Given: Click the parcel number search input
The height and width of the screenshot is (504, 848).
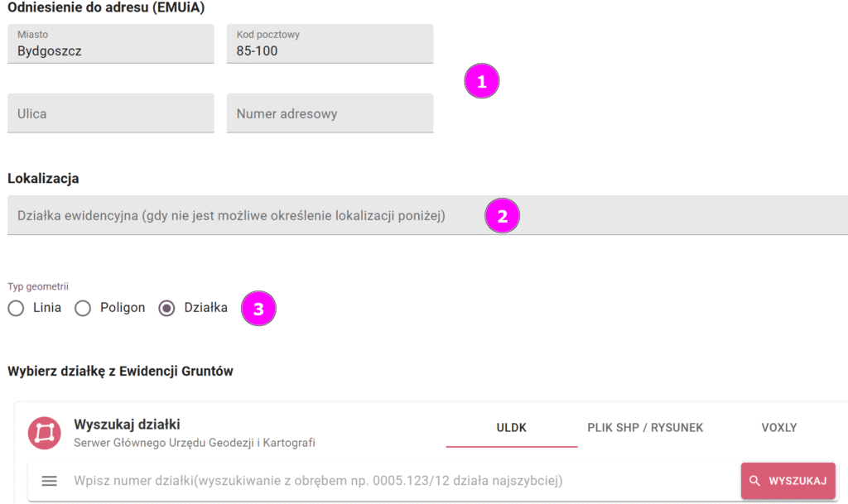Looking at the screenshot, I should pyautogui.click(x=400, y=481).
